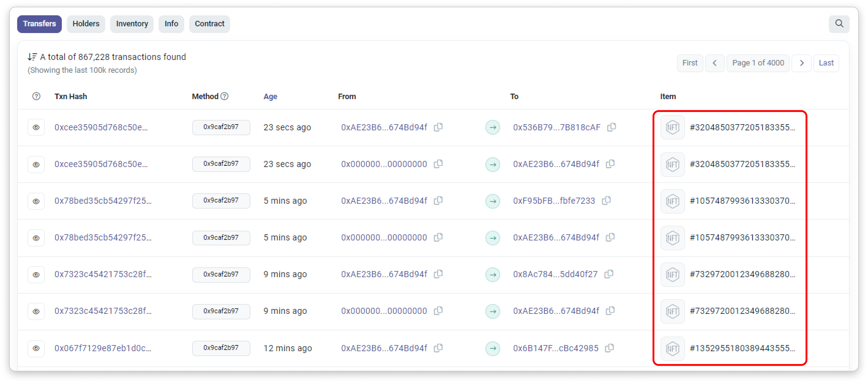Copy the From address 0xAE23B6 in first row
Screen dimensions: 868x383
438,127
